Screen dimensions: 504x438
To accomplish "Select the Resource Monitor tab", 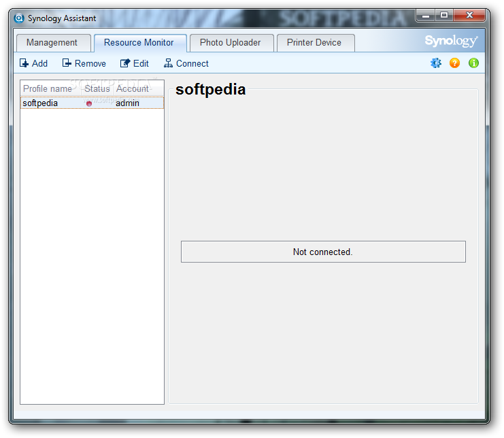I will point(140,43).
